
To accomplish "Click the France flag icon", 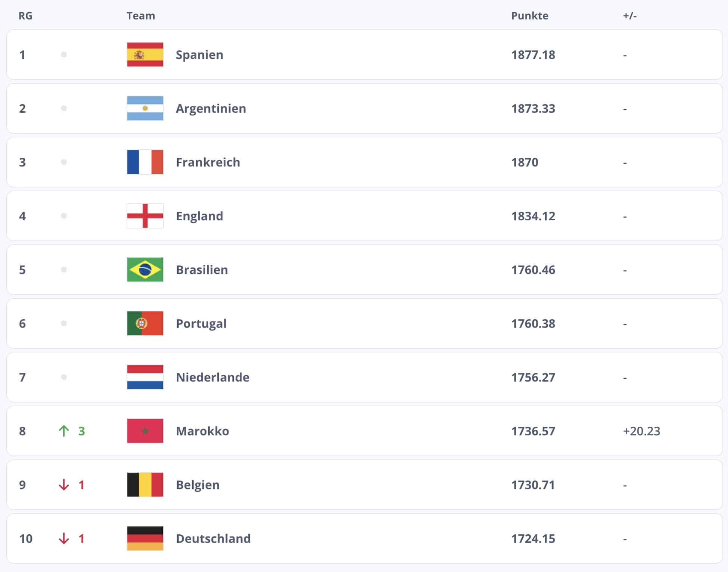I will coord(145,162).
